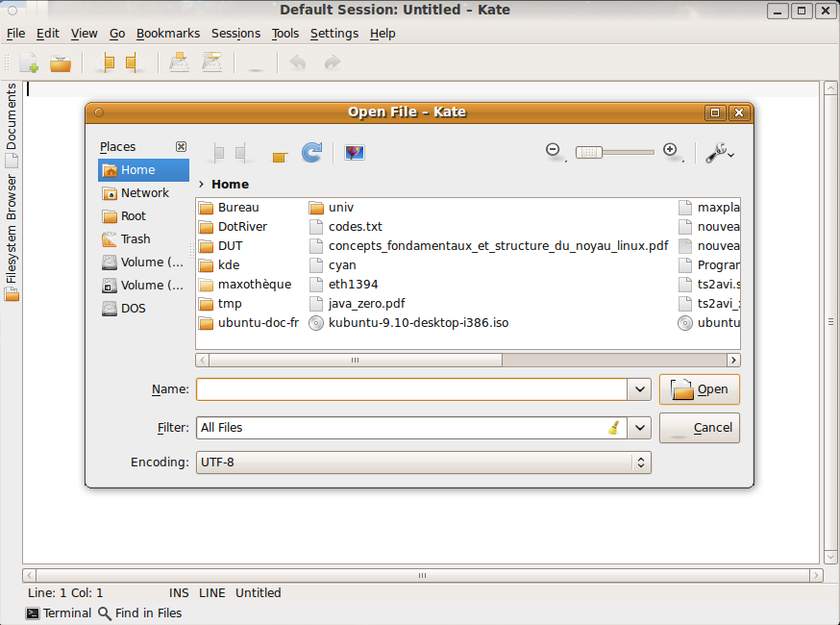Click the Redo arrow in Kate toolbar

point(333,62)
